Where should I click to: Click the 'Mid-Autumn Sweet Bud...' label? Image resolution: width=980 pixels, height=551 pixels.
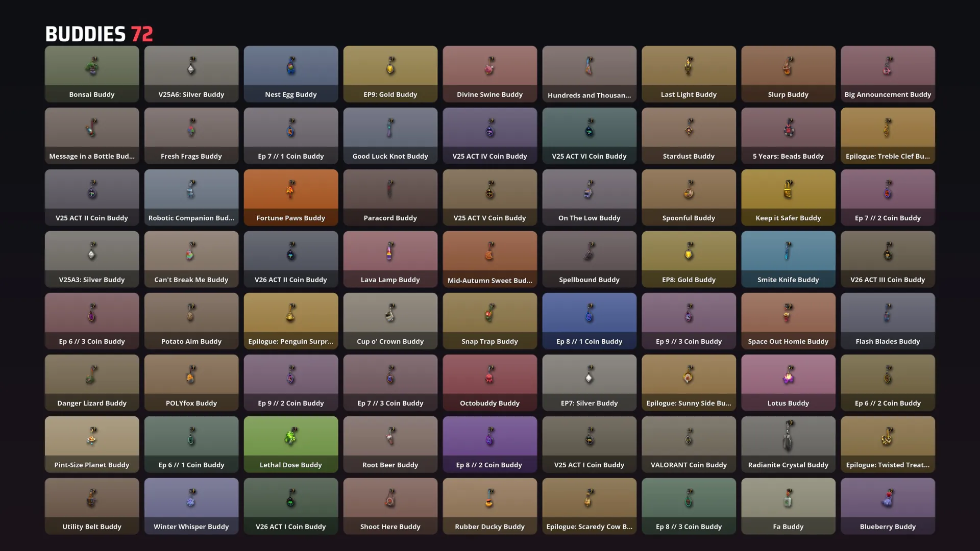pos(490,280)
